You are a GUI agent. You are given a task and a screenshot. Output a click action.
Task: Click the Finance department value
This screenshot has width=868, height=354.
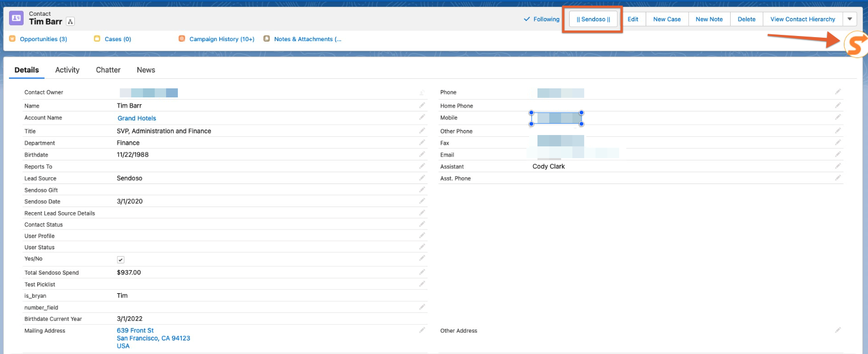click(128, 143)
